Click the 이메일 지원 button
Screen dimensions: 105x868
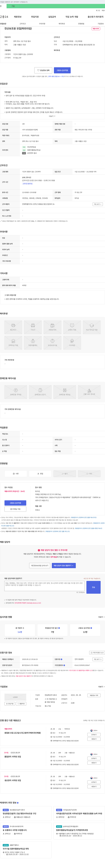pyautogui.click(x=15, y=509)
